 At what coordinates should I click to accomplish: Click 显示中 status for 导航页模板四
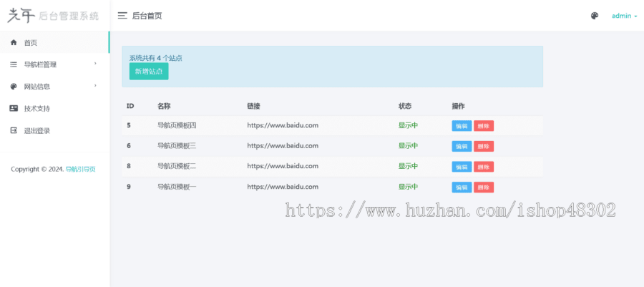tap(409, 125)
